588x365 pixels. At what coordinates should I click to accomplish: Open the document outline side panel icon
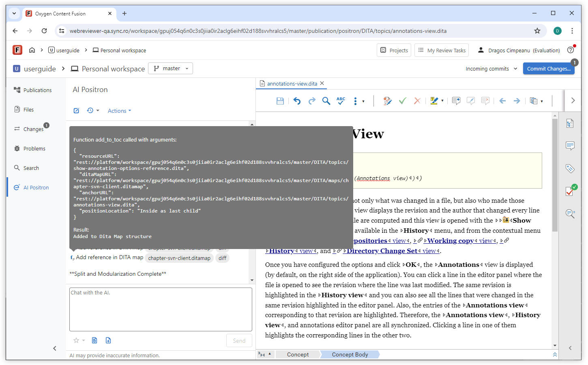(570, 124)
